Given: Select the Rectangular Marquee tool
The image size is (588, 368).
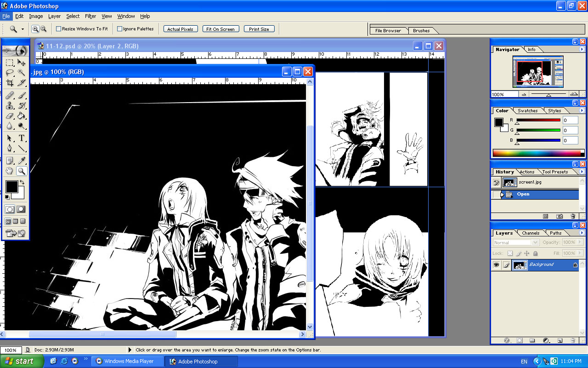Looking at the screenshot, I should coord(10,63).
